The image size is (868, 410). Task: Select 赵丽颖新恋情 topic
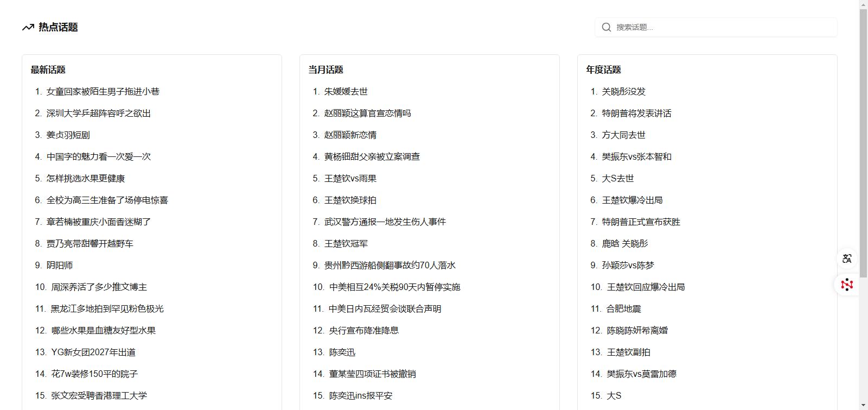pyautogui.click(x=350, y=135)
